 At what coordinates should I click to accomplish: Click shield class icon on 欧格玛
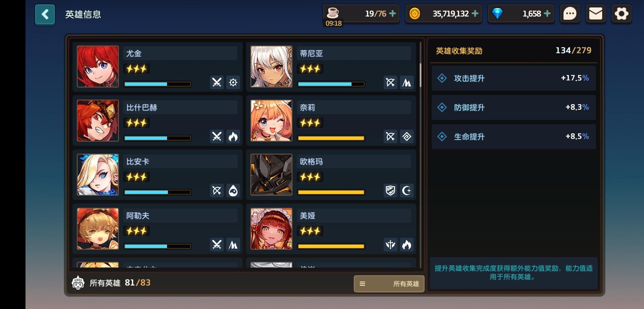[x=390, y=191]
